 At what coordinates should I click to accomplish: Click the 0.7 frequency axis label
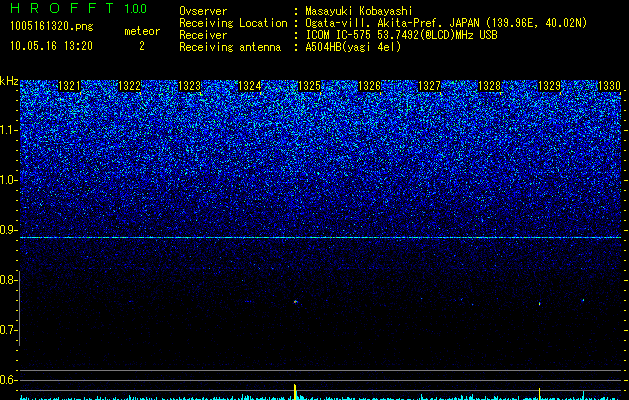(9, 330)
